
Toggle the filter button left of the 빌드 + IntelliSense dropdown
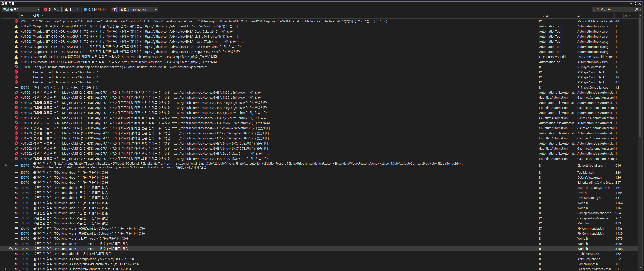pyautogui.click(x=114, y=10)
